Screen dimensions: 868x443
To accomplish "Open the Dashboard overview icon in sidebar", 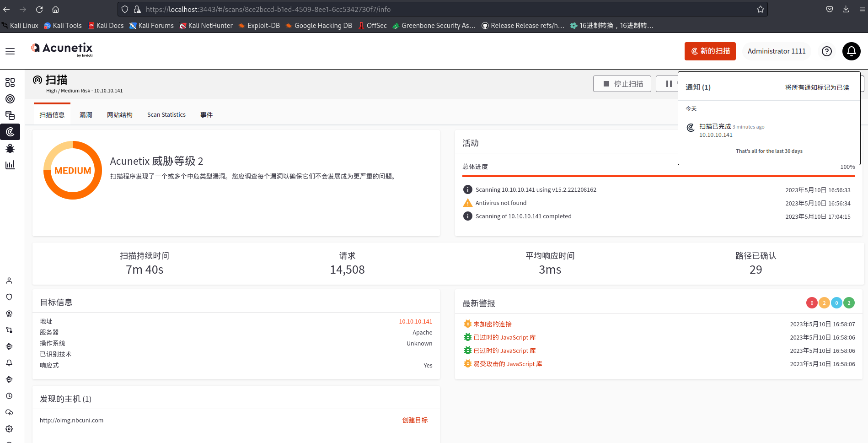I will (x=10, y=82).
